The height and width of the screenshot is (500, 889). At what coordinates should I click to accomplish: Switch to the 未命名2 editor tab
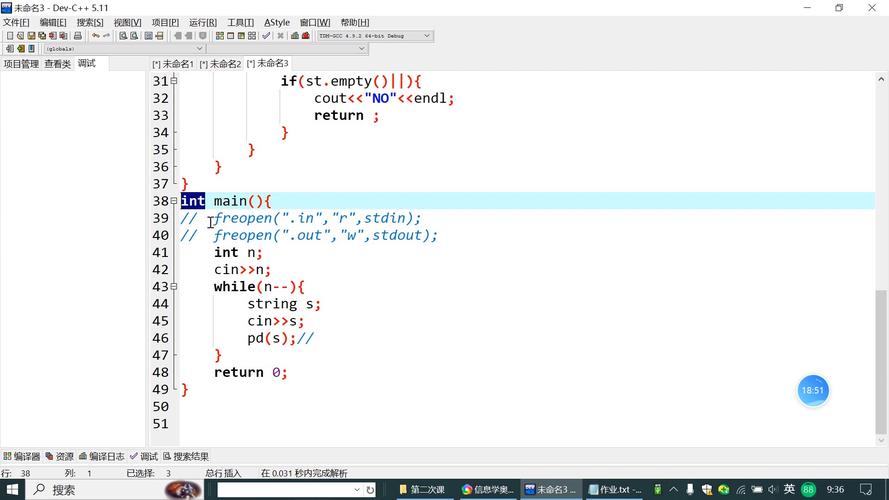tap(221, 63)
